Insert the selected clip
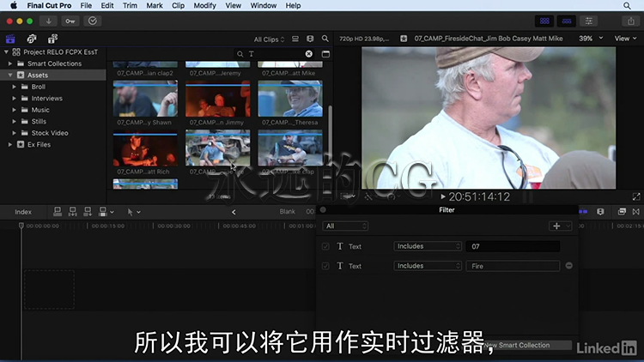The width and height of the screenshot is (644, 362). [x=73, y=212]
